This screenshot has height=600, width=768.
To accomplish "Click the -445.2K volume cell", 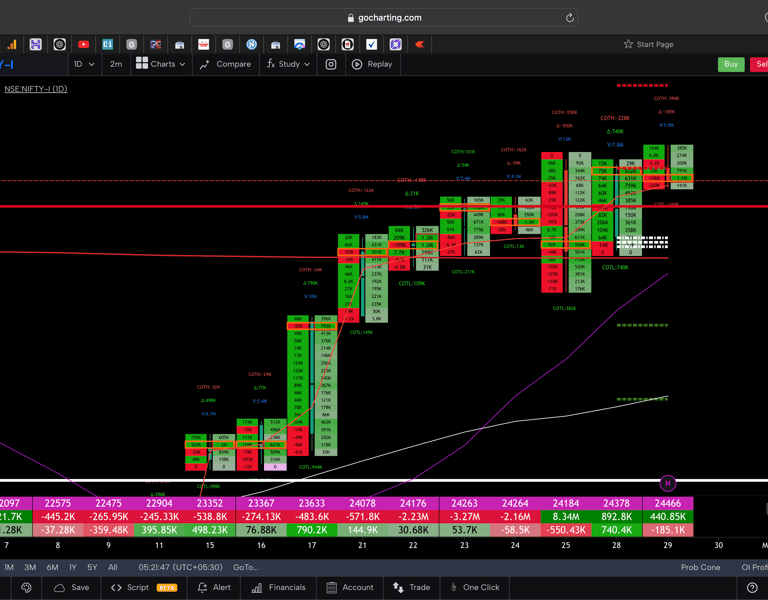I will point(58,516).
